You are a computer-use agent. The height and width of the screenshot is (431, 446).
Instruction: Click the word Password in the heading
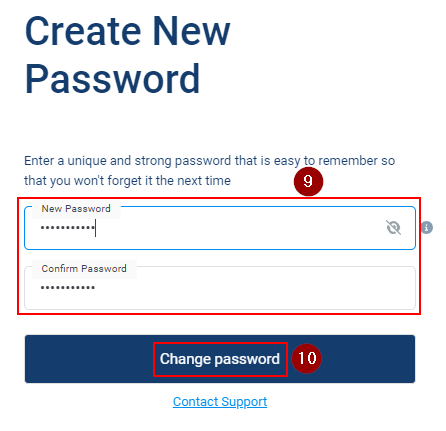coord(112,79)
